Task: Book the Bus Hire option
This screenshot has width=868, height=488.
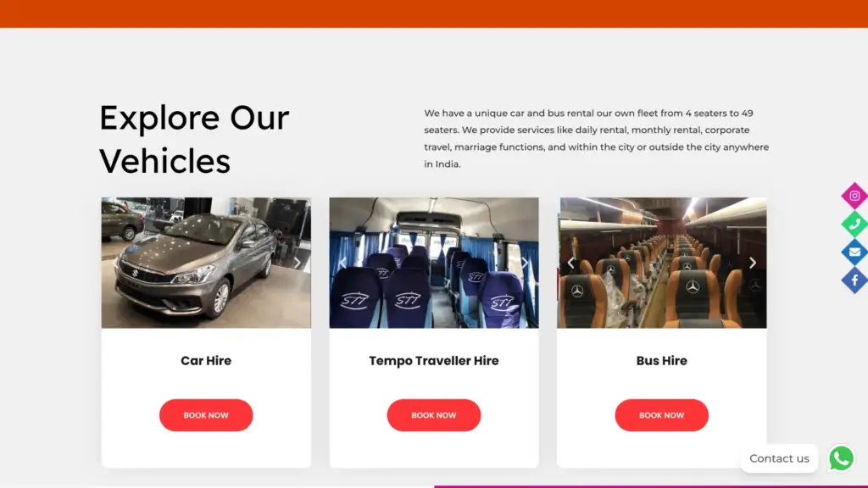Action: pyautogui.click(x=661, y=415)
